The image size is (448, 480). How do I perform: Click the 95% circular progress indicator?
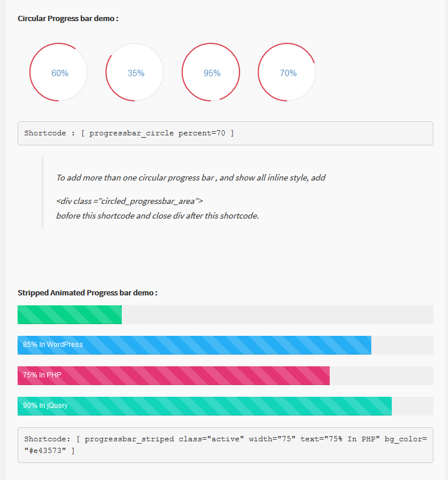(x=211, y=72)
